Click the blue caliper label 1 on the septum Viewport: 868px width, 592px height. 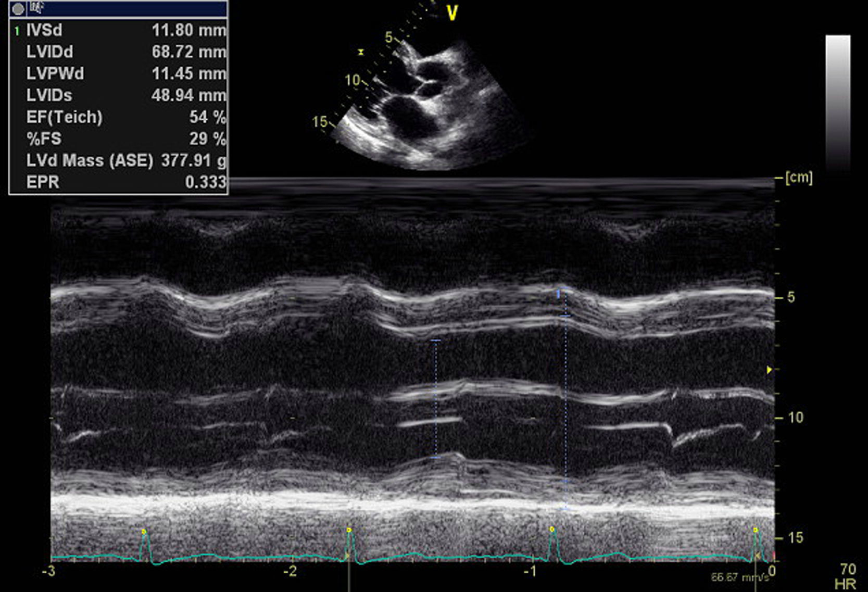(559, 295)
